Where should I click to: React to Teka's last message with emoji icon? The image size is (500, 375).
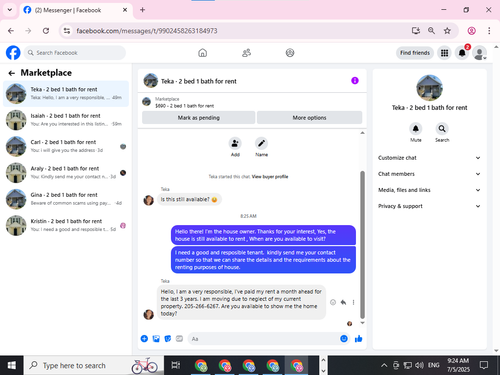[x=333, y=302]
